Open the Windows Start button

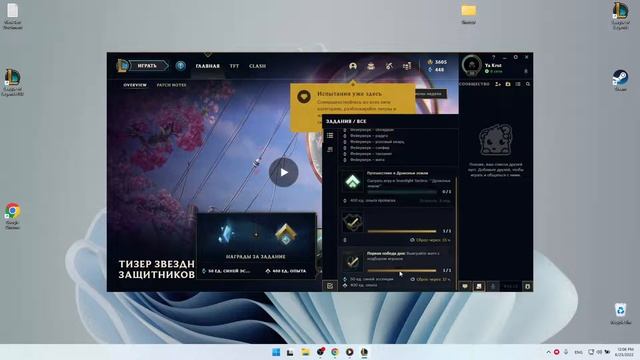276,352
